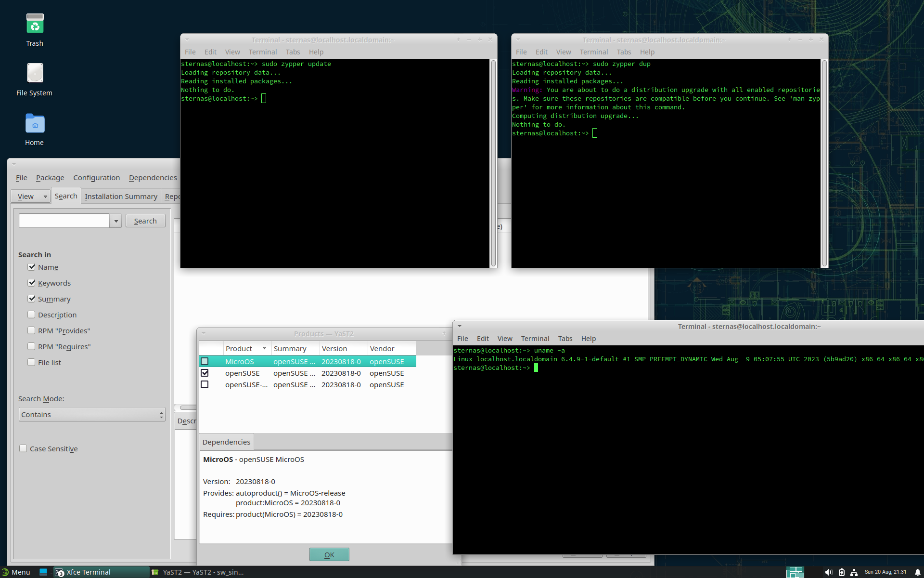Check the MicroOS product checkbox
This screenshot has width=924, height=578.
pos(205,361)
